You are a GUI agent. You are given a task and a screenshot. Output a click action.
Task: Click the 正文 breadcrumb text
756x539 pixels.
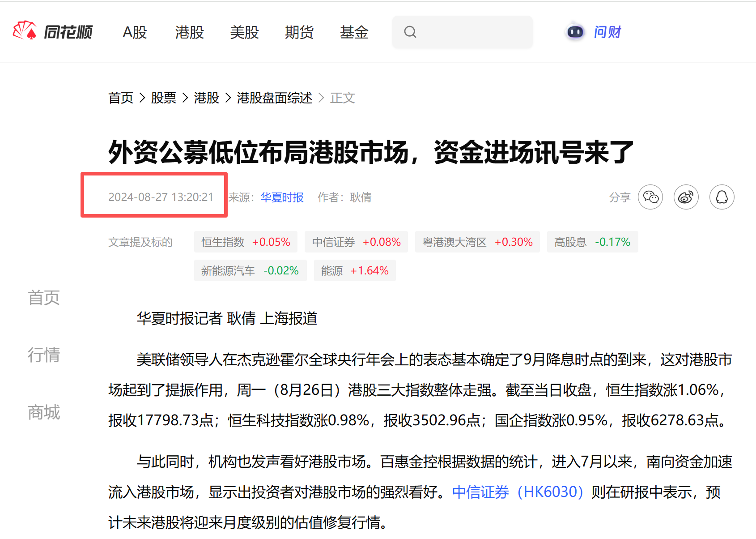(x=343, y=98)
